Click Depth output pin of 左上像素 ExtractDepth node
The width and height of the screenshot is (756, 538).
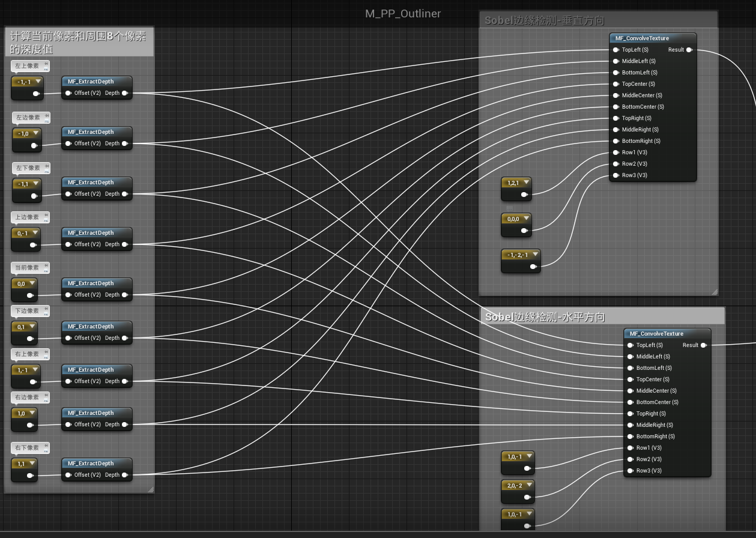pos(125,93)
